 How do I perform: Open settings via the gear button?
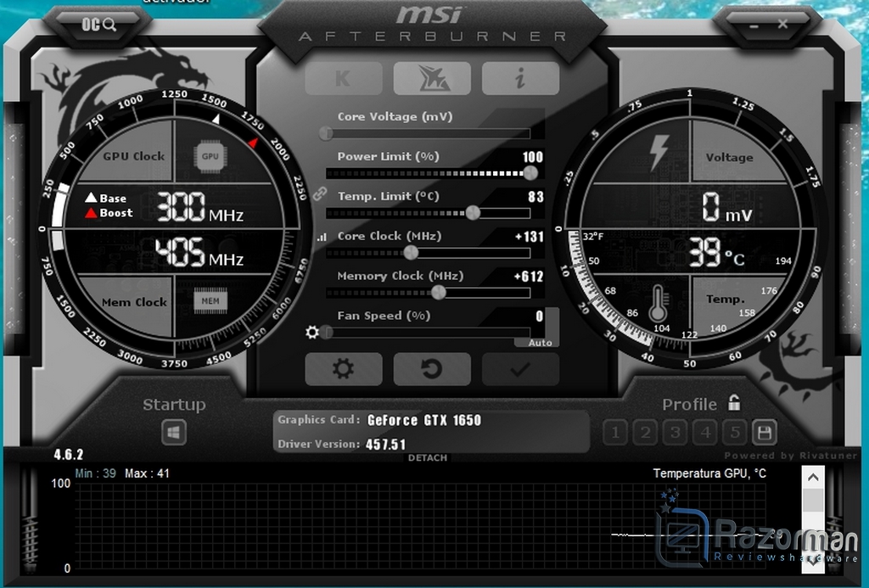click(x=344, y=369)
